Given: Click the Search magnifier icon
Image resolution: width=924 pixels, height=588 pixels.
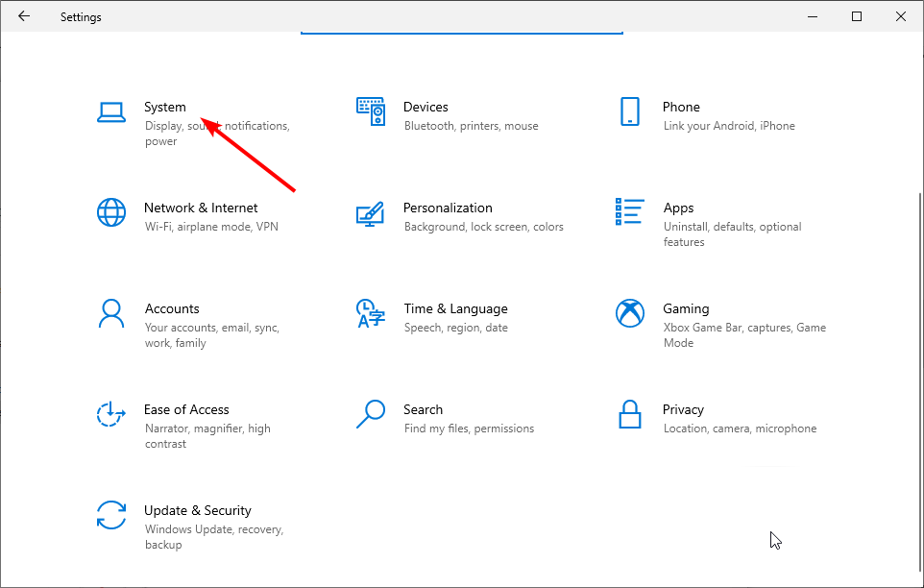Looking at the screenshot, I should point(371,414).
